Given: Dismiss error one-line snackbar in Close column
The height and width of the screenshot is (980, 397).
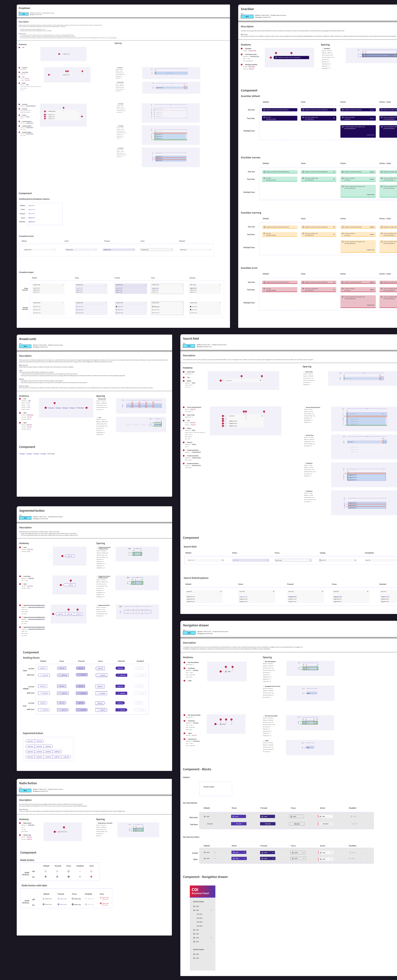Looking at the screenshot, I should pyautogui.click(x=334, y=282).
